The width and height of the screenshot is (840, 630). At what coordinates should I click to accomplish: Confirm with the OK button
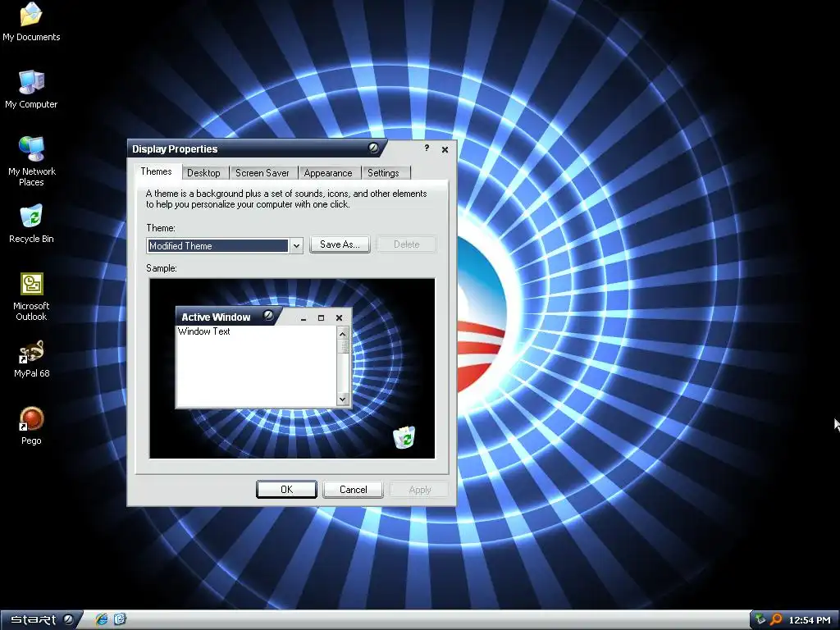286,489
